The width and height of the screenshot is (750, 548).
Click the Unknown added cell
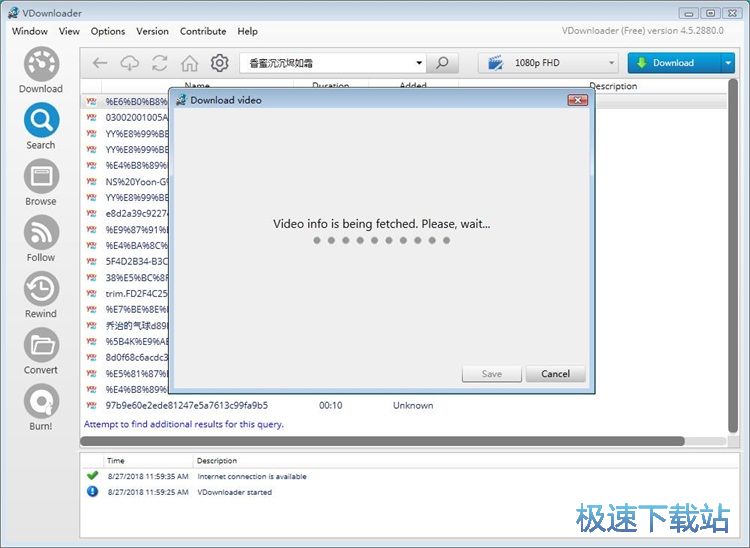click(413, 406)
